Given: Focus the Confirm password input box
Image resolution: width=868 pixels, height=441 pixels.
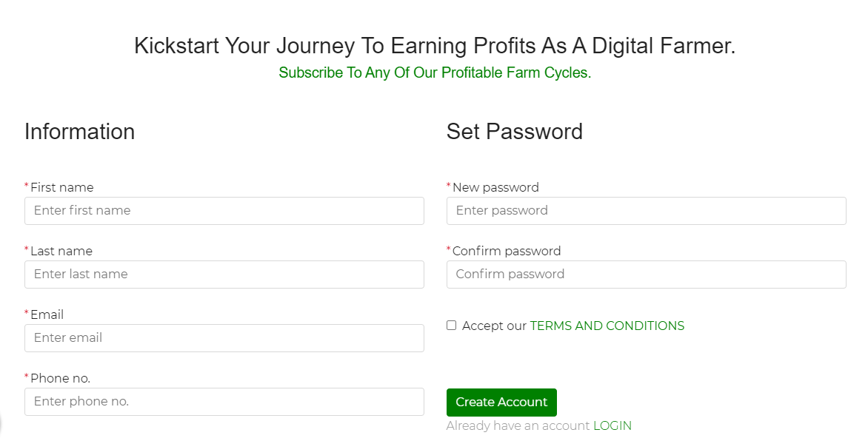Looking at the screenshot, I should point(647,275).
